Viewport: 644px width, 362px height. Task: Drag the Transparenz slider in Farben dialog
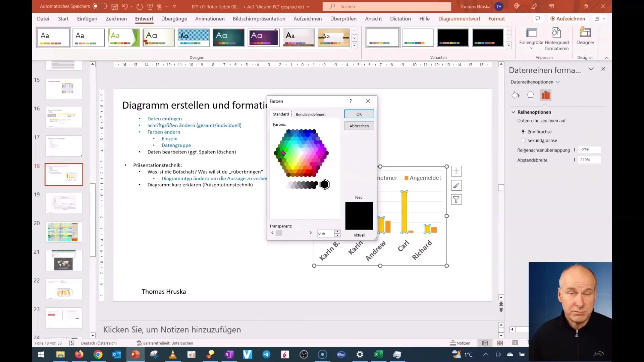point(278,233)
